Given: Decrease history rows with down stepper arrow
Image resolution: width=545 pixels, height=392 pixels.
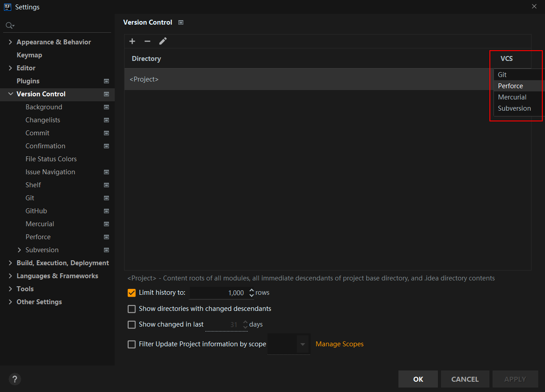Looking at the screenshot, I should pyautogui.click(x=251, y=295).
